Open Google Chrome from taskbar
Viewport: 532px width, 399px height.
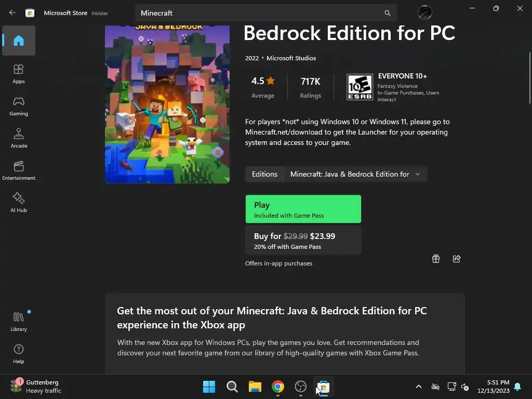coord(278,387)
